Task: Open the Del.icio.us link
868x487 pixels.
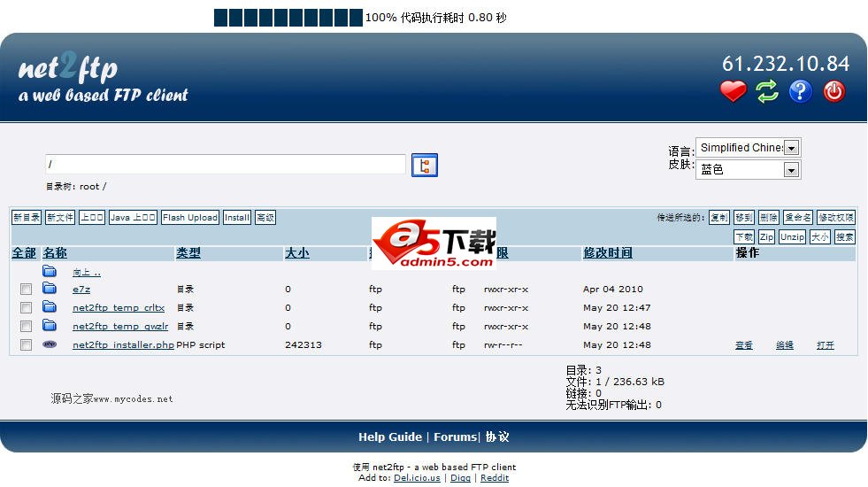Action: coord(417,478)
